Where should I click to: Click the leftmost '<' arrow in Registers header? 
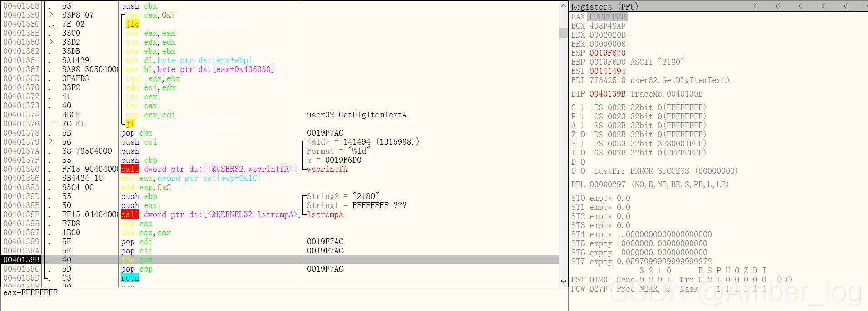tap(755, 6)
